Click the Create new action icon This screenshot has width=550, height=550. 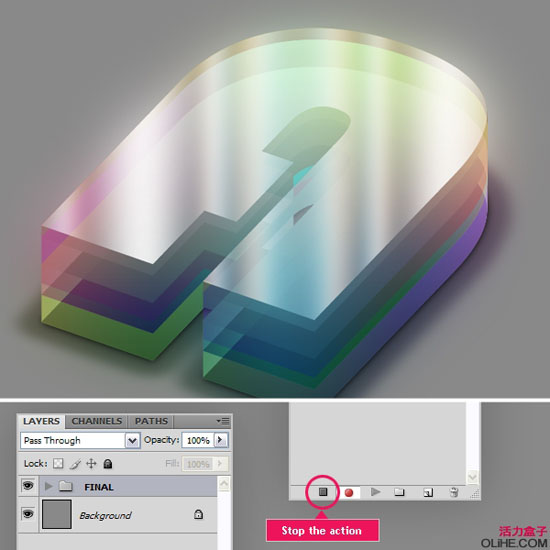428,492
